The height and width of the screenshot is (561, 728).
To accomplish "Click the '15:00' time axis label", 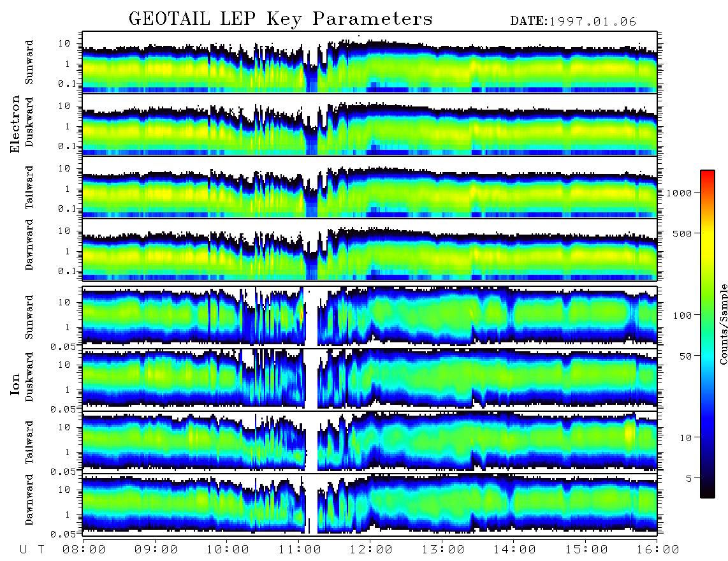I will pos(586,550).
